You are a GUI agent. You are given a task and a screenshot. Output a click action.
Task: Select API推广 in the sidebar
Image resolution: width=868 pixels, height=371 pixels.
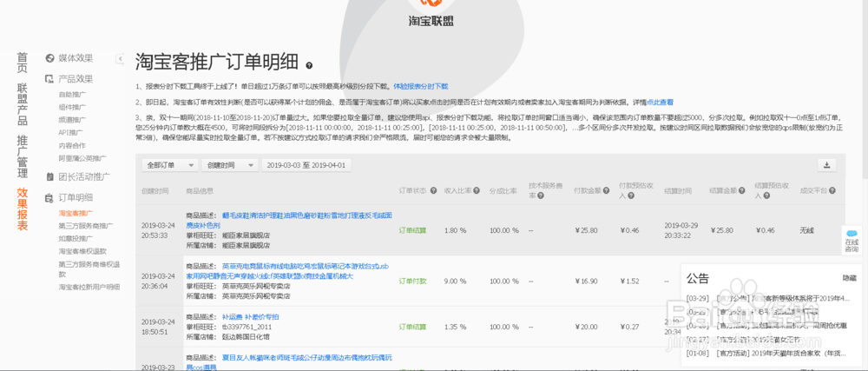(71, 132)
